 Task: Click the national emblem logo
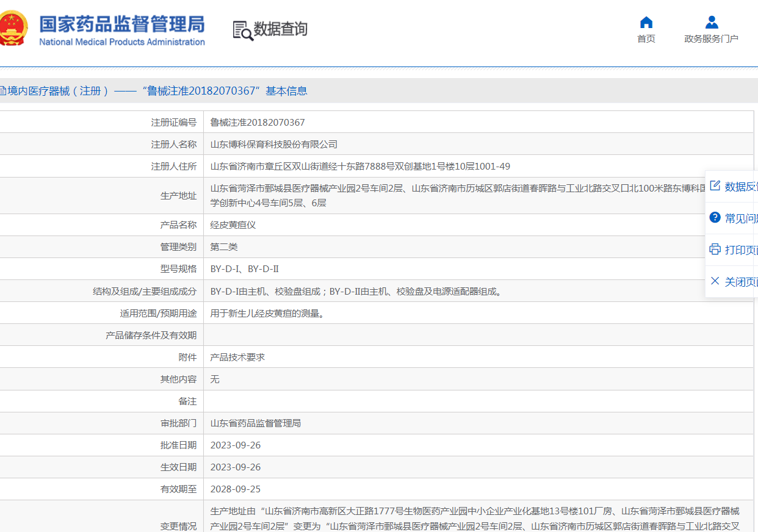[x=11, y=29]
